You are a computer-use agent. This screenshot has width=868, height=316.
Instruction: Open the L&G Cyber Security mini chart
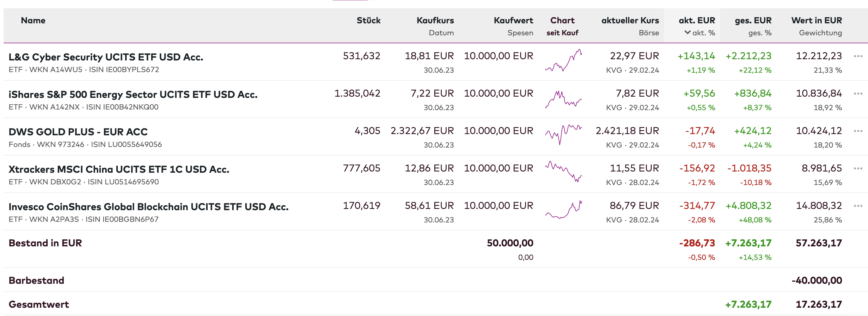563,61
